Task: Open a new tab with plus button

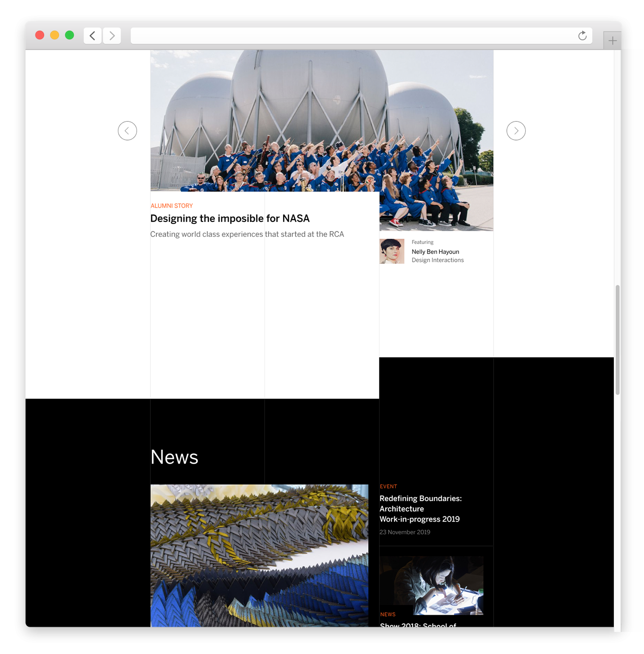Action: point(612,41)
